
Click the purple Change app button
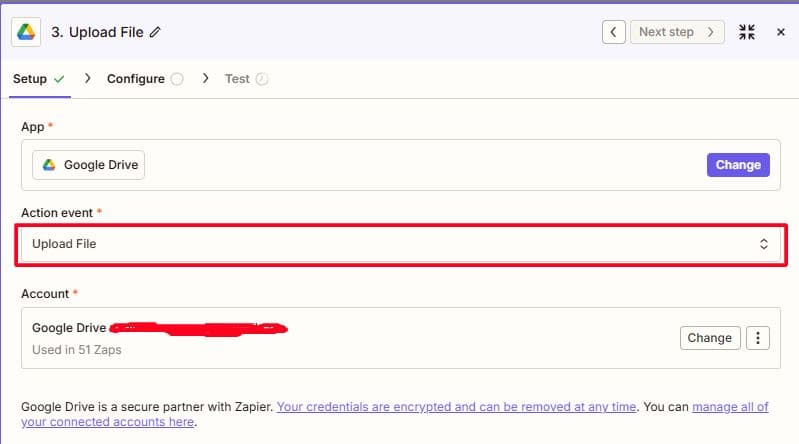[x=738, y=165]
